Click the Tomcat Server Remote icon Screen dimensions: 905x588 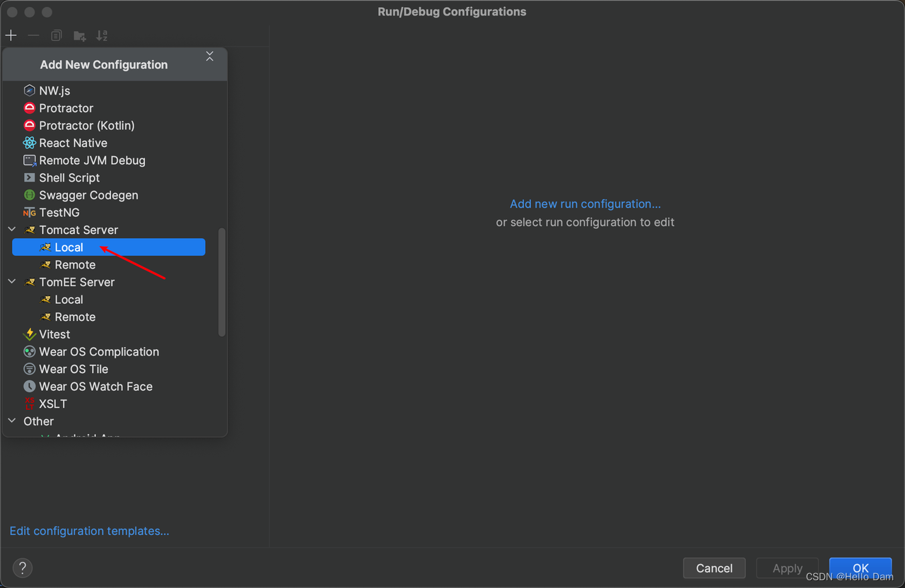[45, 265]
